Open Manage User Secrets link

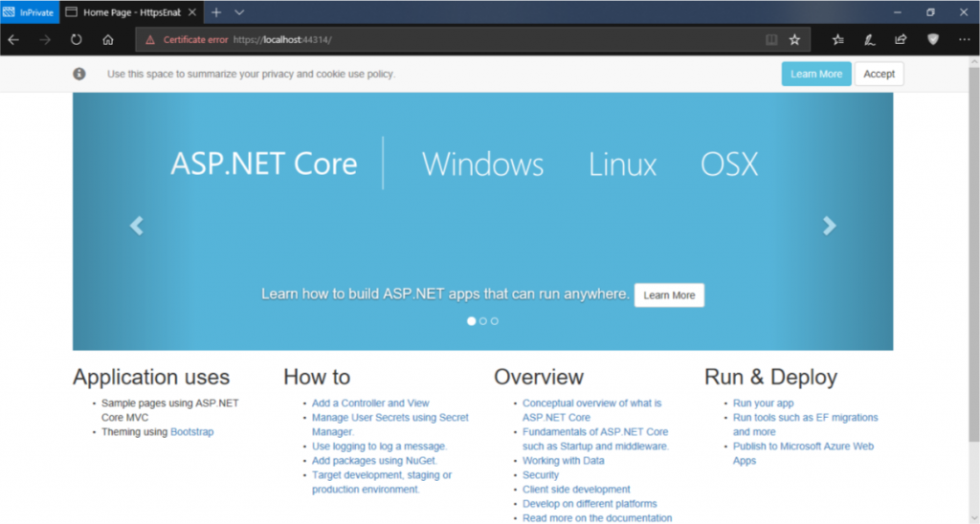coord(390,424)
